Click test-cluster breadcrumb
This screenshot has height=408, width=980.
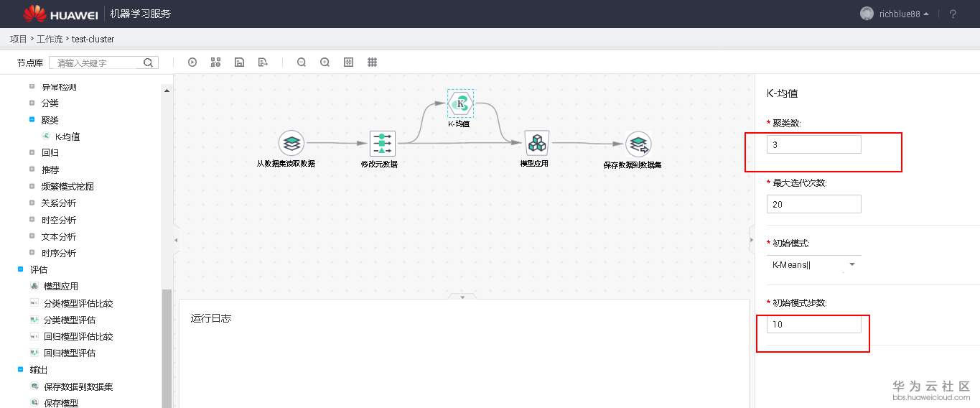pyautogui.click(x=93, y=39)
